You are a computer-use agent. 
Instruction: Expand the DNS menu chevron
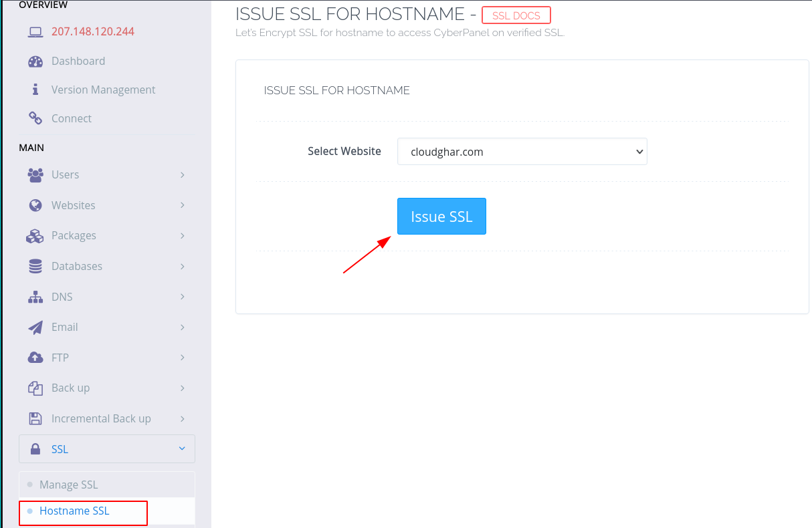(183, 297)
